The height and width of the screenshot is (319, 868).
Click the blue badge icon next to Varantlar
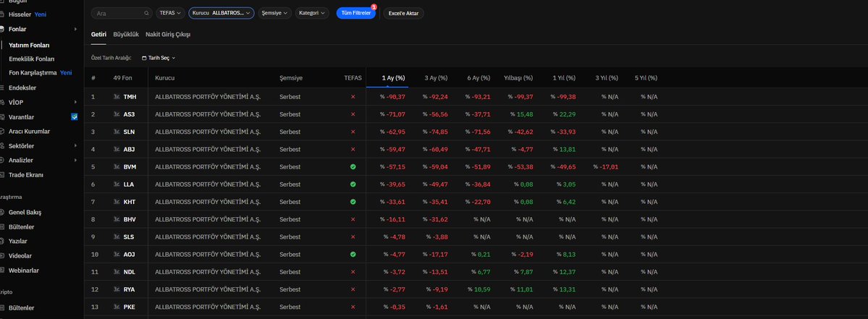75,116
